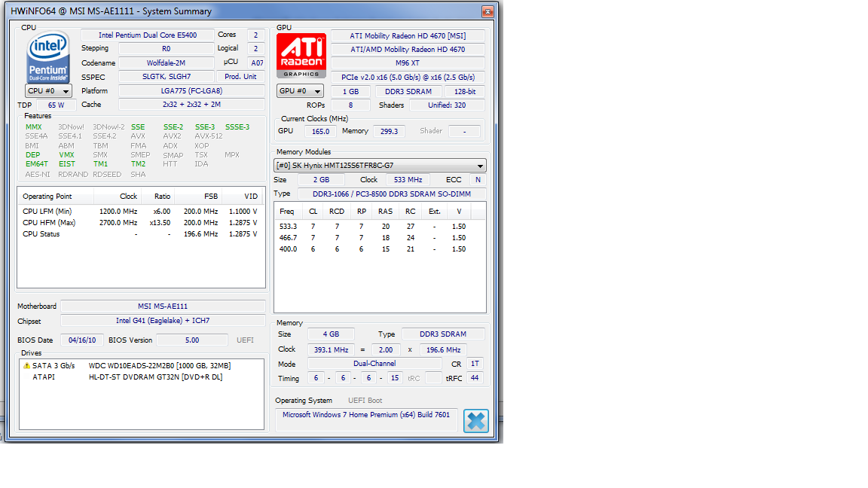Click the SLGTK, SLGH7 SSPEC field
Viewport: 868px width, 488px height.
166,77
